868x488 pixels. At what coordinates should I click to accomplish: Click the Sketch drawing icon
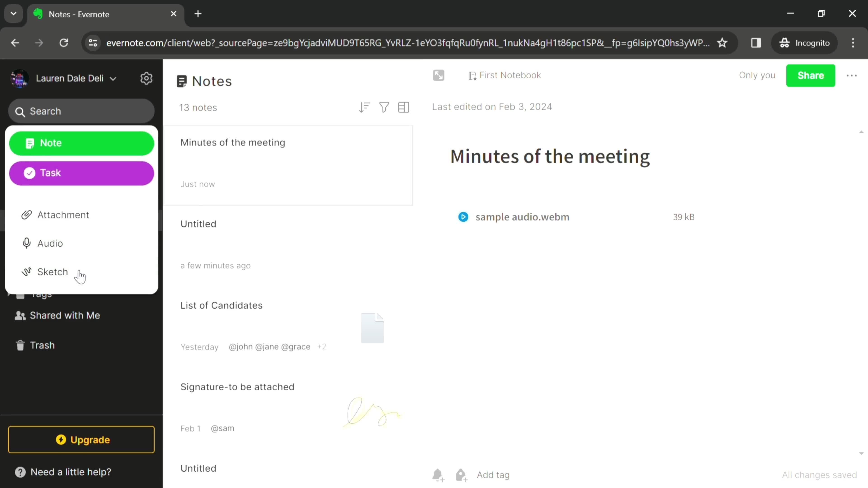pyautogui.click(x=26, y=272)
